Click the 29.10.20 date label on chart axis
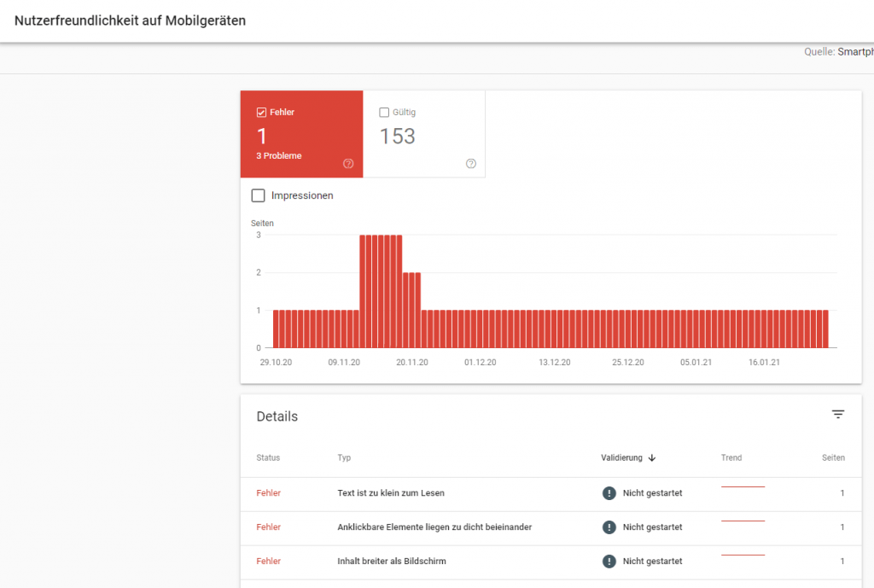 pos(276,363)
